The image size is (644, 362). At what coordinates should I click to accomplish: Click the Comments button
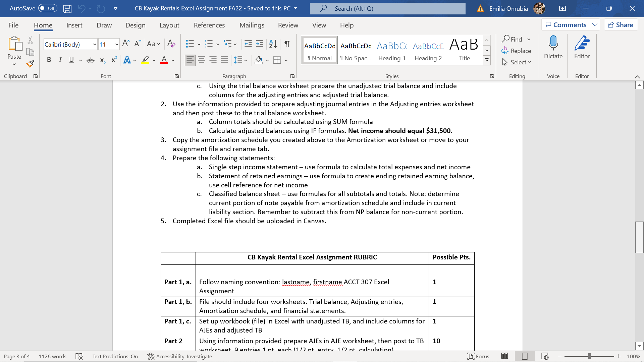[x=571, y=25]
